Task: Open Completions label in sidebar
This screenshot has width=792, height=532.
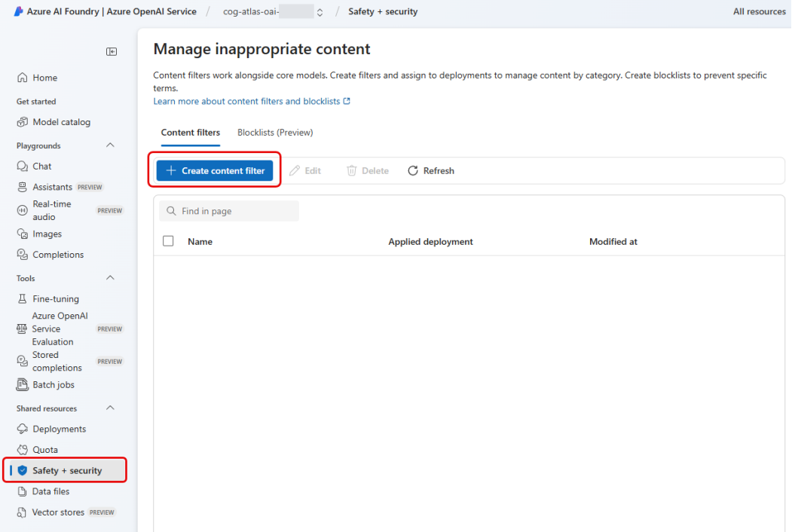Action: [x=58, y=255]
